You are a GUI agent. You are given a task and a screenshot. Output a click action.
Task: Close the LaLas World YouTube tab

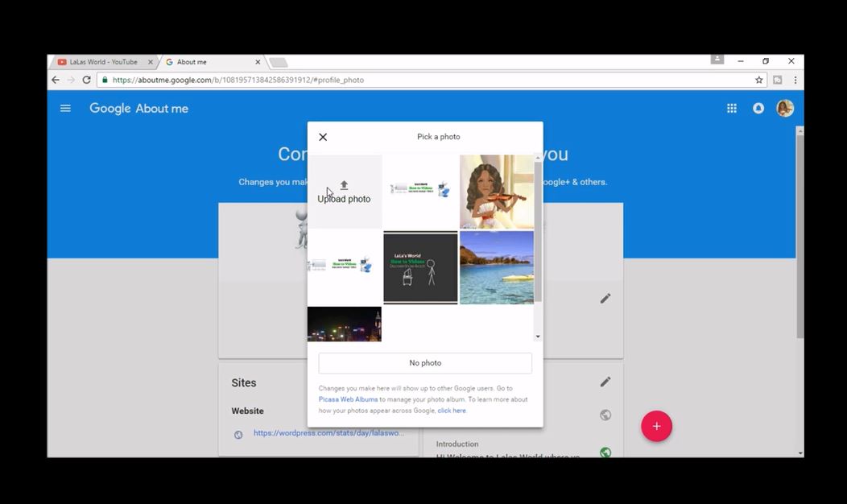[x=151, y=62]
